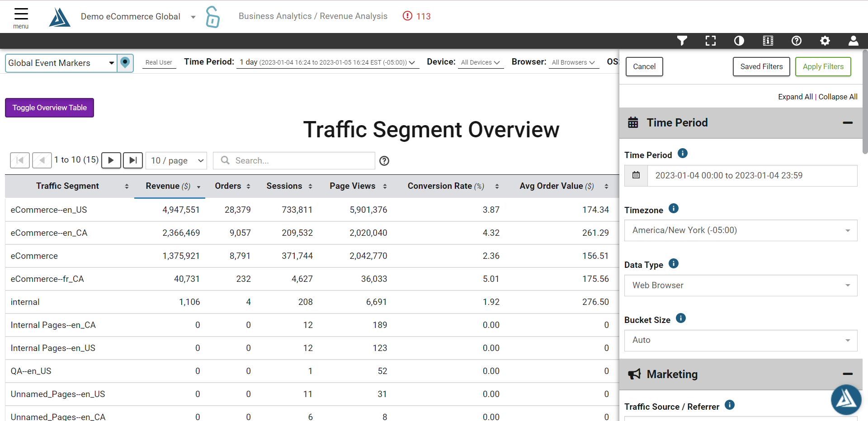Open the floating Blue Triangle chat bubble
The image size is (868, 421).
pyautogui.click(x=846, y=399)
